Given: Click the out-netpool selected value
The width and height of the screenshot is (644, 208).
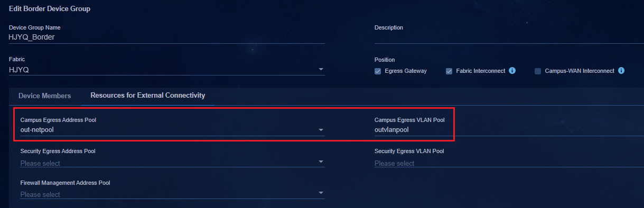Looking at the screenshot, I should pos(38,130).
